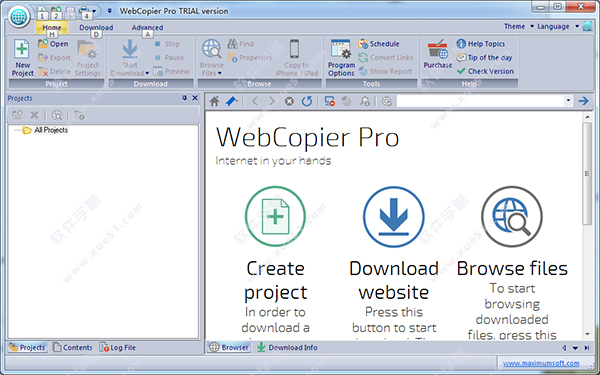Screen dimensions: 600x375
Task: Click the delete X icon in Projects toolbar
Action: point(34,115)
